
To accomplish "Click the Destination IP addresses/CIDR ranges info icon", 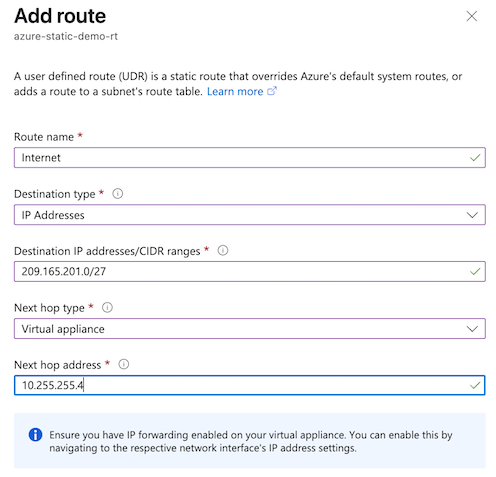I will tap(223, 250).
